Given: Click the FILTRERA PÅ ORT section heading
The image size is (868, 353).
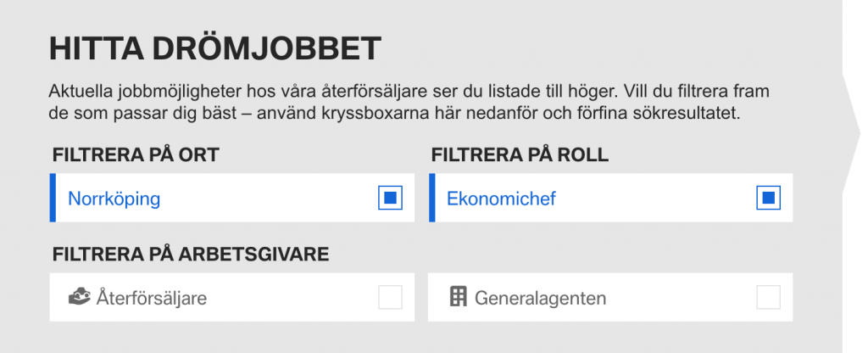Looking at the screenshot, I should click(136, 155).
